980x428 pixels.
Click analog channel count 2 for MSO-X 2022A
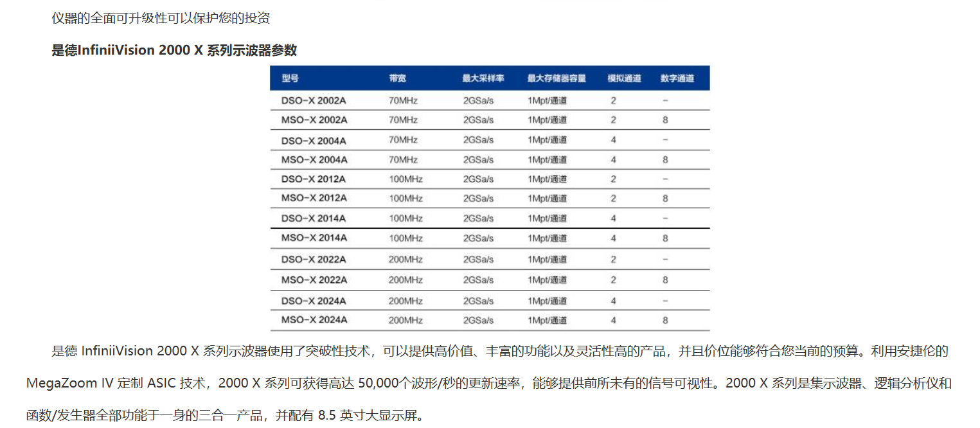(614, 280)
